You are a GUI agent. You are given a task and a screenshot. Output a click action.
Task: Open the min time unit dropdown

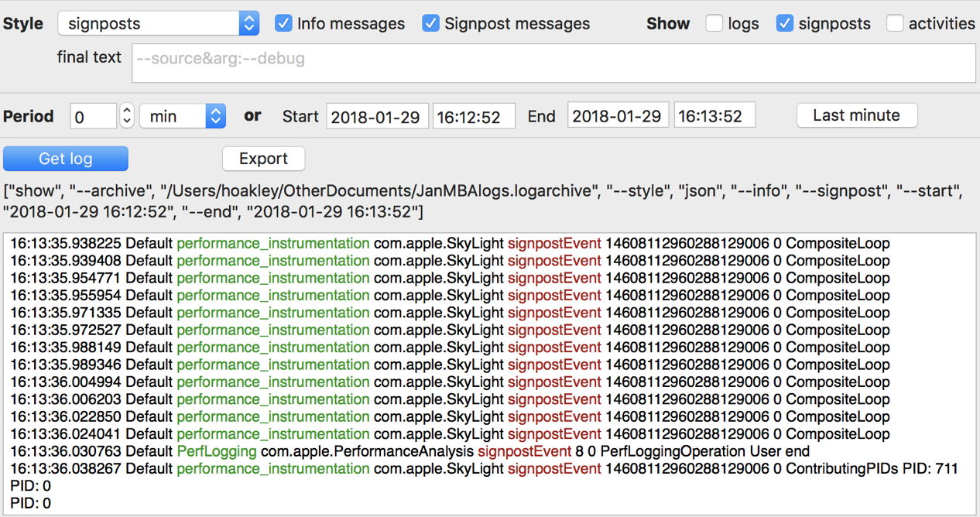pos(182,116)
